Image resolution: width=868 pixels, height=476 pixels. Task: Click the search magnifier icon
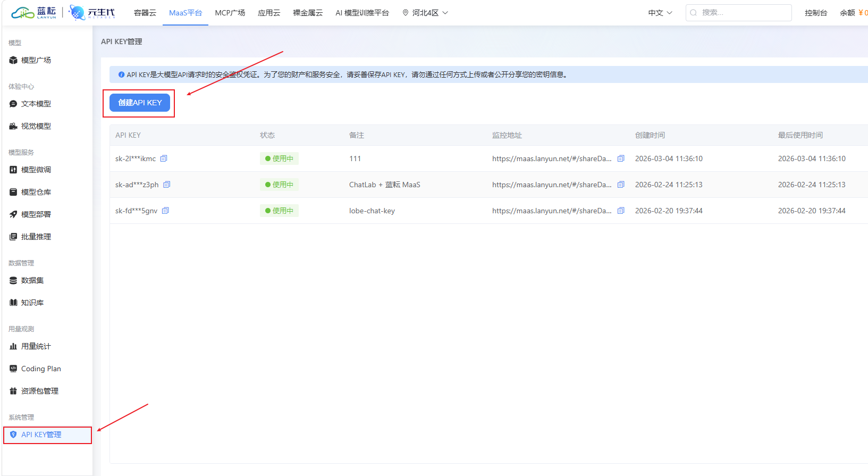(x=694, y=13)
